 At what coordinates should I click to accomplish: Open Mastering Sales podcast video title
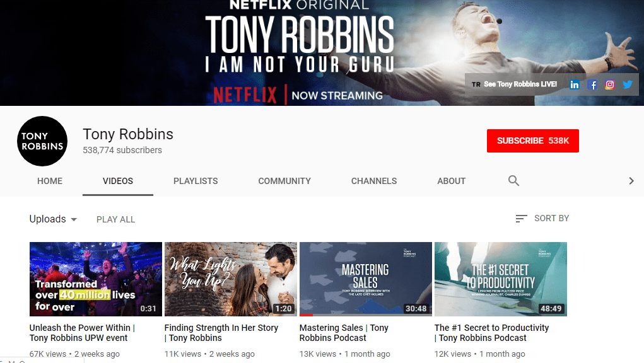[x=344, y=333]
